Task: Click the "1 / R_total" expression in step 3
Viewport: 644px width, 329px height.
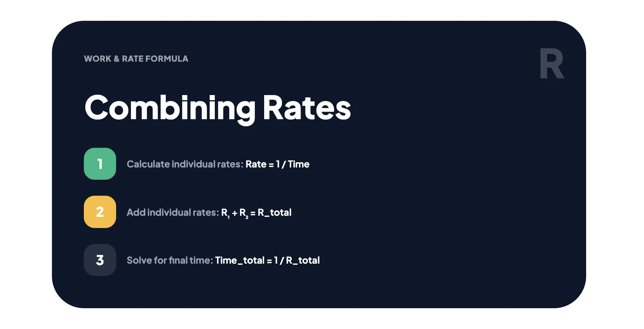Action: 297,260
